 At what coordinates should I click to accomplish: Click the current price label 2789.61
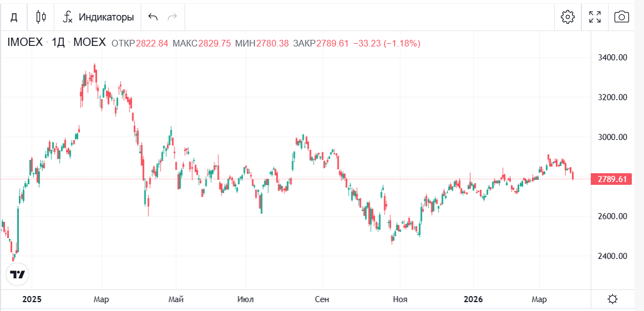[x=612, y=179]
